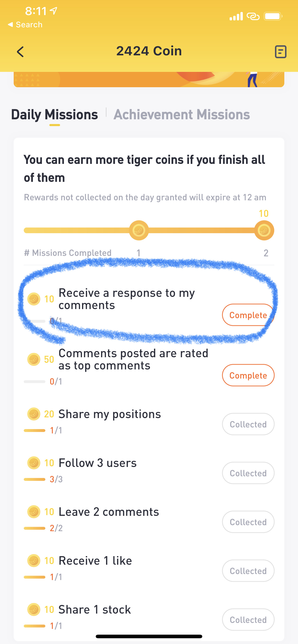Tap coin icon beside Share my positions
The height and width of the screenshot is (644, 298).
tap(34, 414)
